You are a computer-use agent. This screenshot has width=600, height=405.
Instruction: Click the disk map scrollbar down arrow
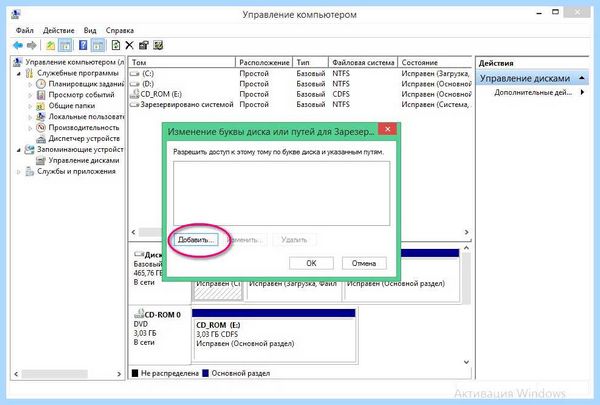click(466, 362)
